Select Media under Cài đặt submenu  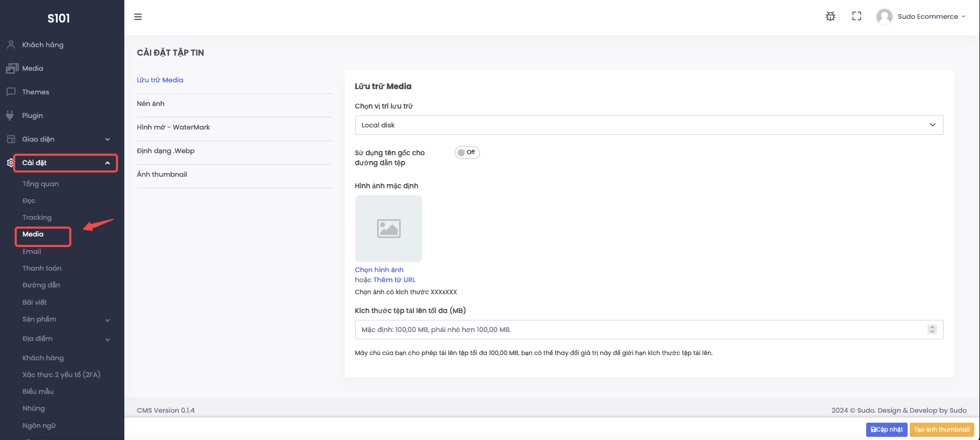(33, 234)
